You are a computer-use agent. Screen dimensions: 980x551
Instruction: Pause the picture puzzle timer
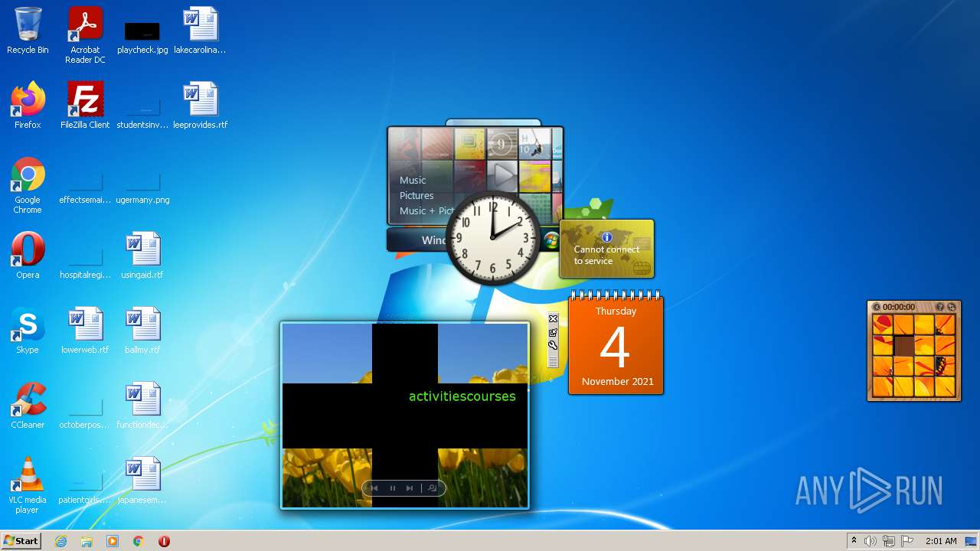pos(877,307)
